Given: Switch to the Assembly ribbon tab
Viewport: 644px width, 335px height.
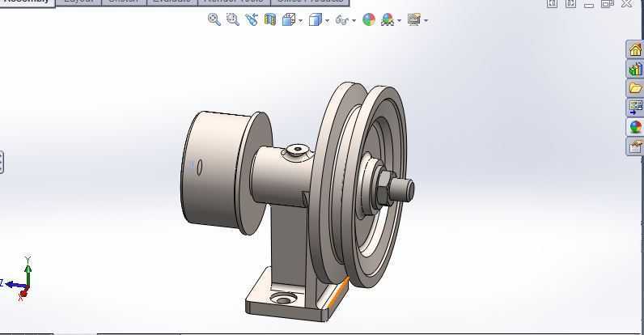Looking at the screenshot, I should pyautogui.click(x=28, y=2).
